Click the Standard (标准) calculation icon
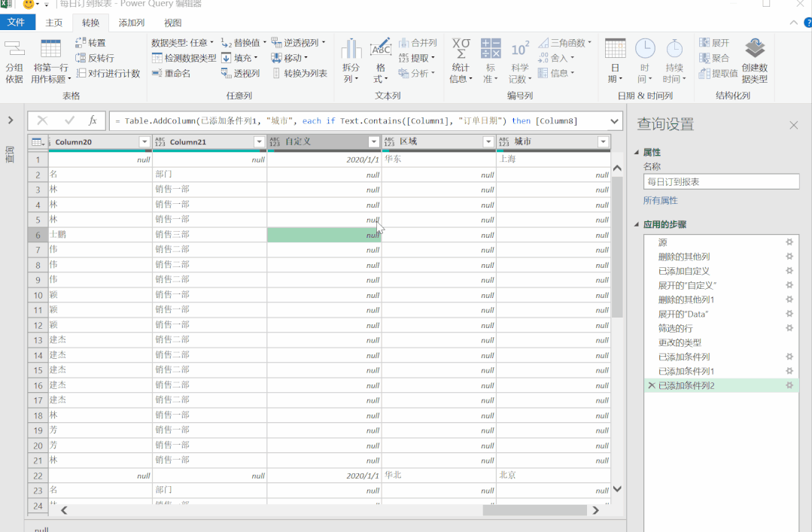Viewport: 812px width, 532px height. (x=491, y=48)
